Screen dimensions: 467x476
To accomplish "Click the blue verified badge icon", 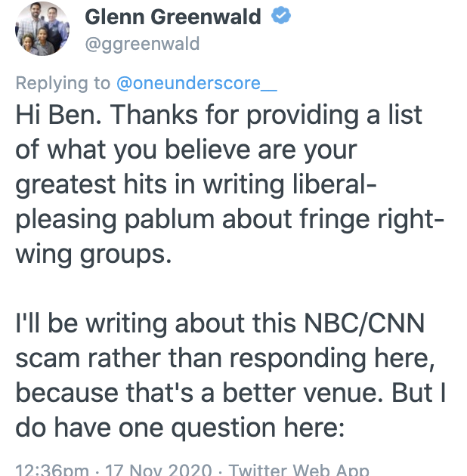I will [x=281, y=15].
